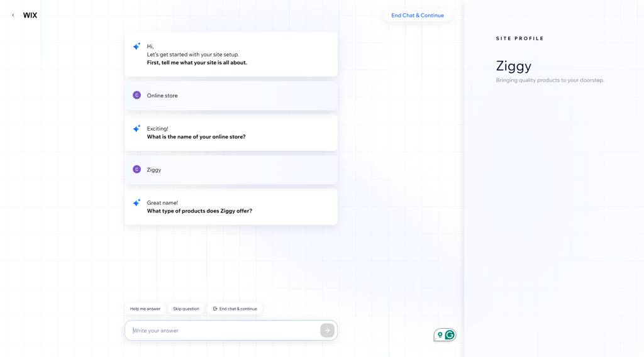Screen dimensions: 644x357
Task: Click the lightbulb suggestion icon beside Grammarly
Action: 440,335
